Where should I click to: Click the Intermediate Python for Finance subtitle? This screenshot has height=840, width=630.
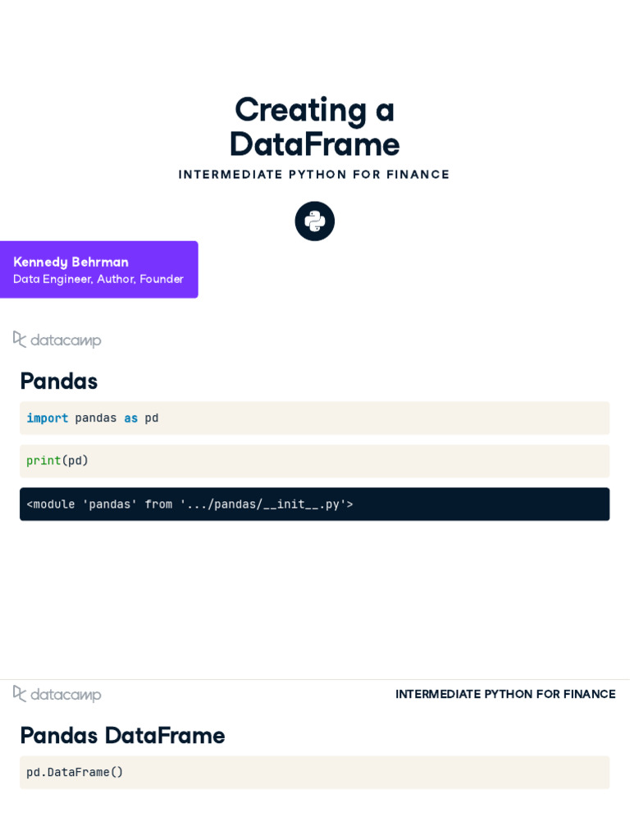[314, 174]
